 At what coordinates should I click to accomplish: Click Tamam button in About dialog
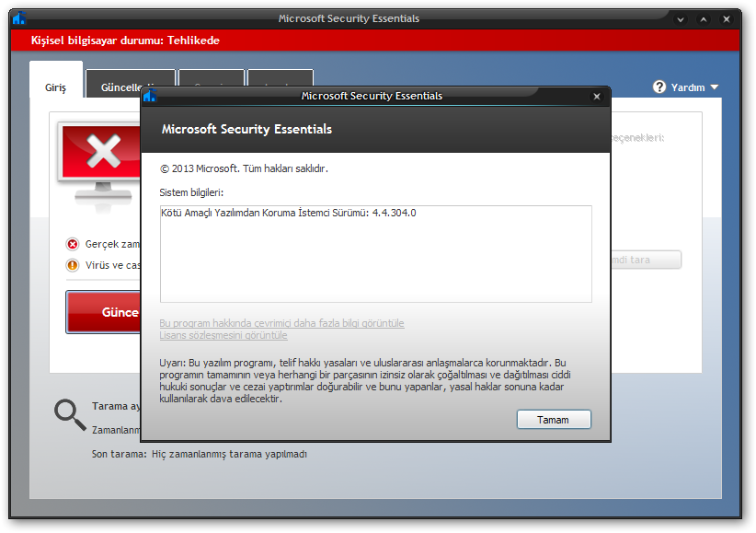554,420
